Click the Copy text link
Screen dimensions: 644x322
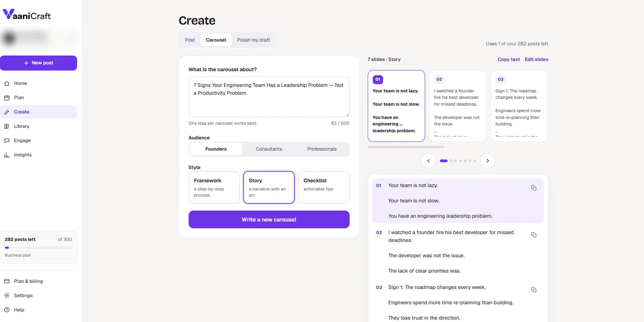coord(509,59)
